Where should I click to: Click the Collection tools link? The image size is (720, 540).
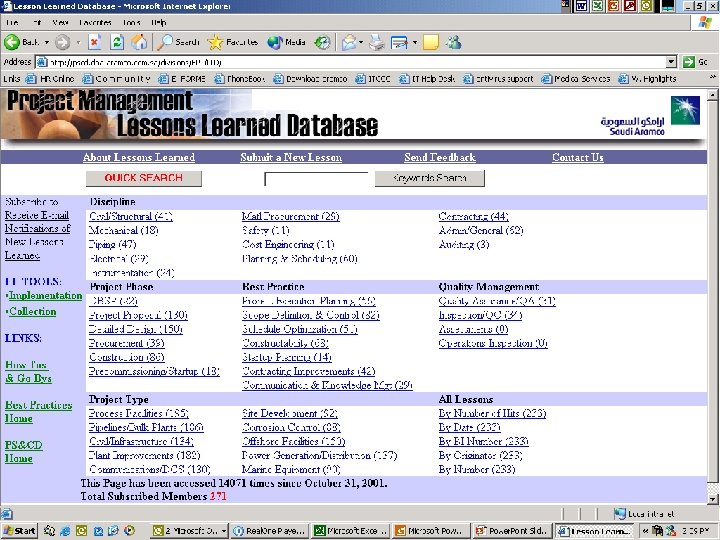(33, 311)
